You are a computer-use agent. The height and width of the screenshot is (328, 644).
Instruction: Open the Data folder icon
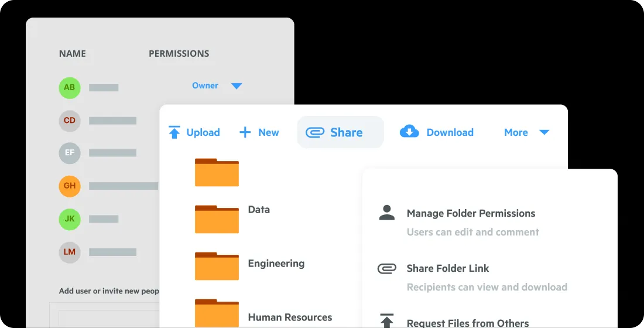tap(217, 219)
